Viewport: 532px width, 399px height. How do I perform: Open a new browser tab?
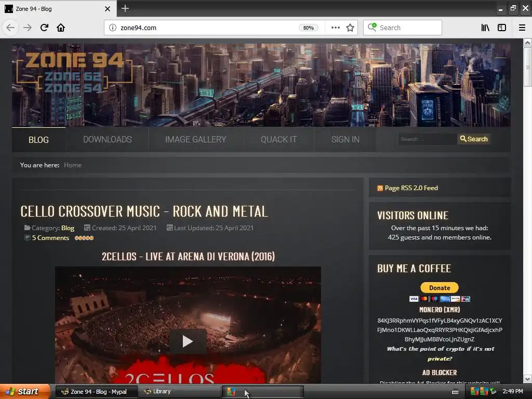(125, 8)
